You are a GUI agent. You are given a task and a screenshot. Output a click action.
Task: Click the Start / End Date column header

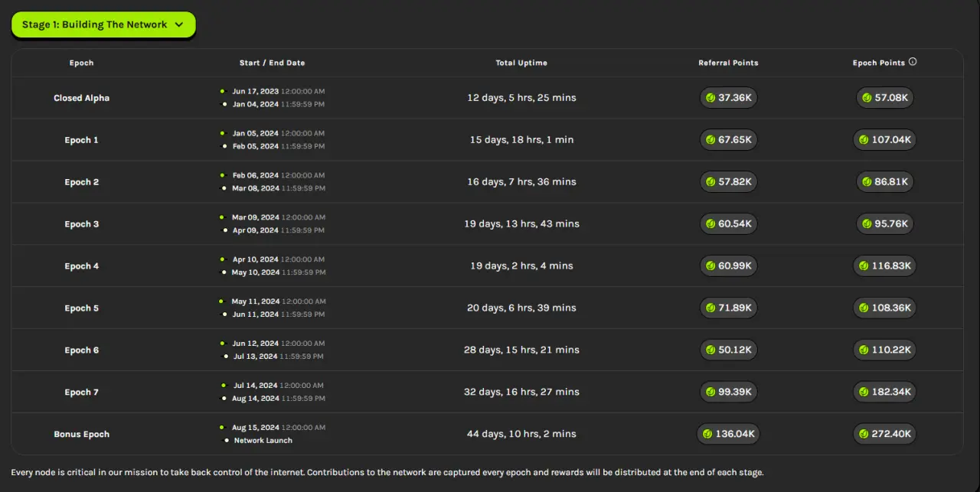click(x=272, y=63)
